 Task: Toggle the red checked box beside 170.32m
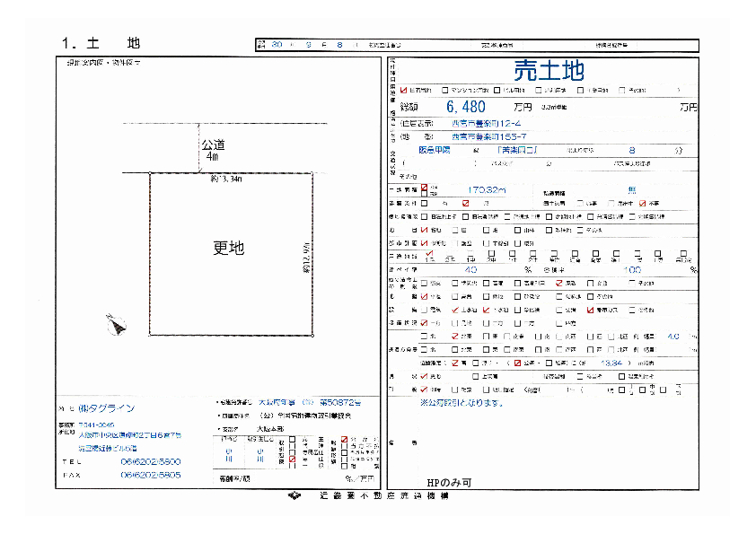425,189
